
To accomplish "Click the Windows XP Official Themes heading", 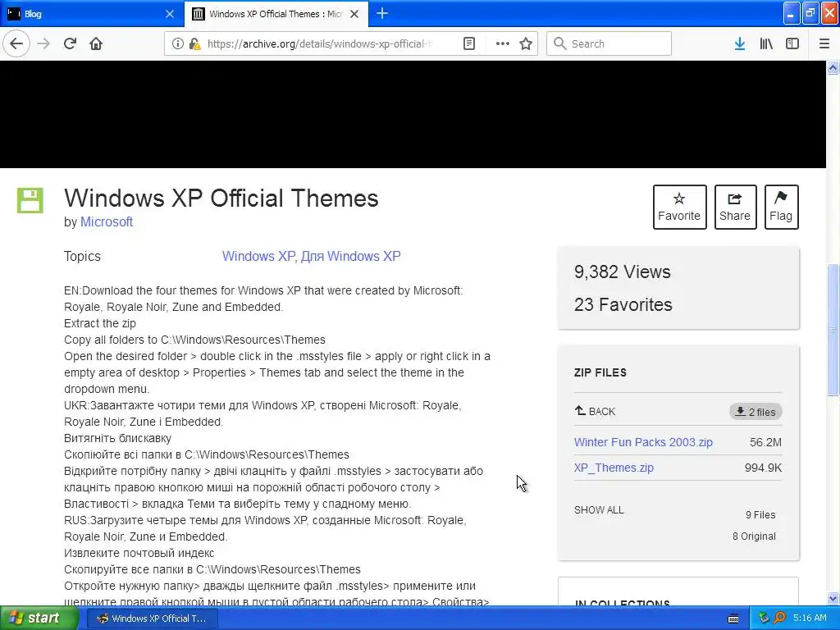I will (x=221, y=199).
